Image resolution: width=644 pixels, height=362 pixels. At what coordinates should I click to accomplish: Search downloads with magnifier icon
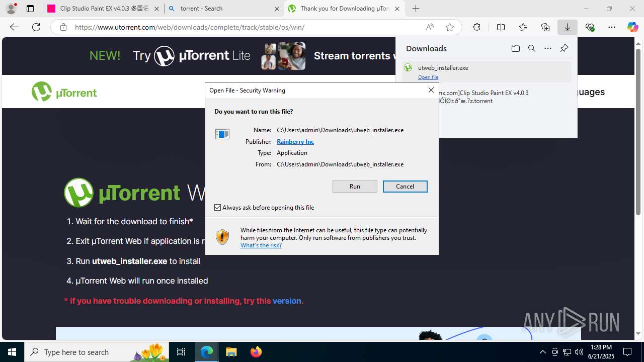tap(531, 48)
